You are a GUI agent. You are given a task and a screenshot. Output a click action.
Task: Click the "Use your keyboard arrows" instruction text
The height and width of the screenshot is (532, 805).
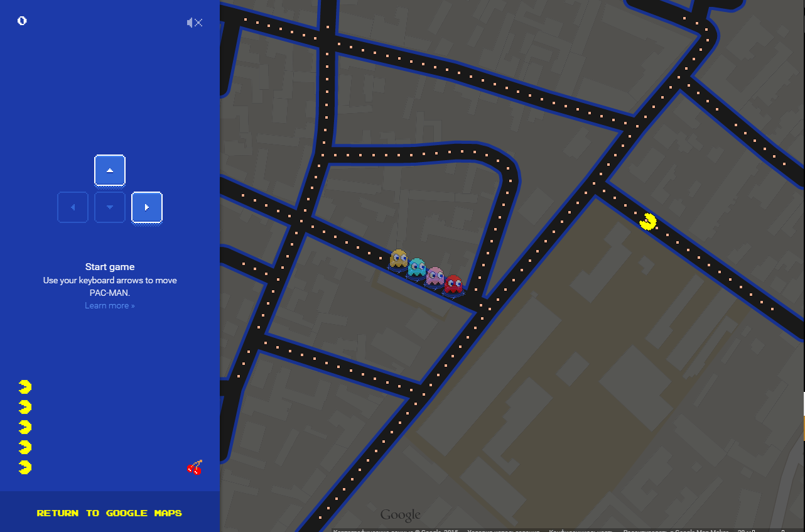[110, 286]
